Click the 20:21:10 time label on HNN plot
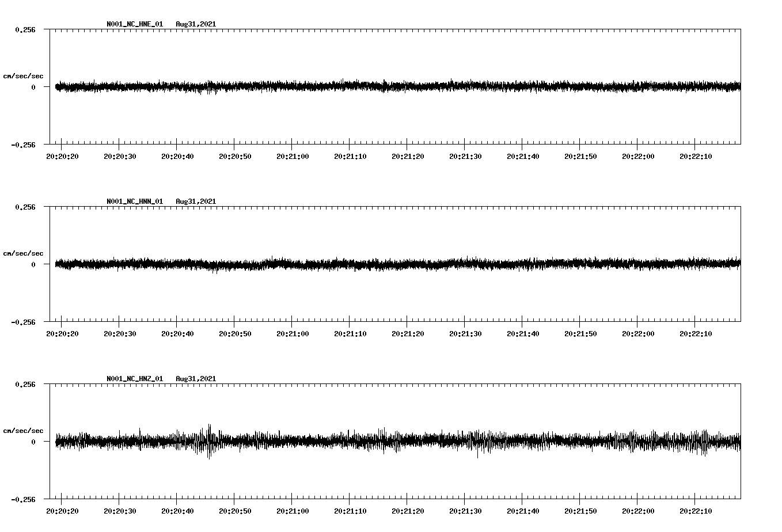The height and width of the screenshot is (532, 782). pyautogui.click(x=350, y=334)
